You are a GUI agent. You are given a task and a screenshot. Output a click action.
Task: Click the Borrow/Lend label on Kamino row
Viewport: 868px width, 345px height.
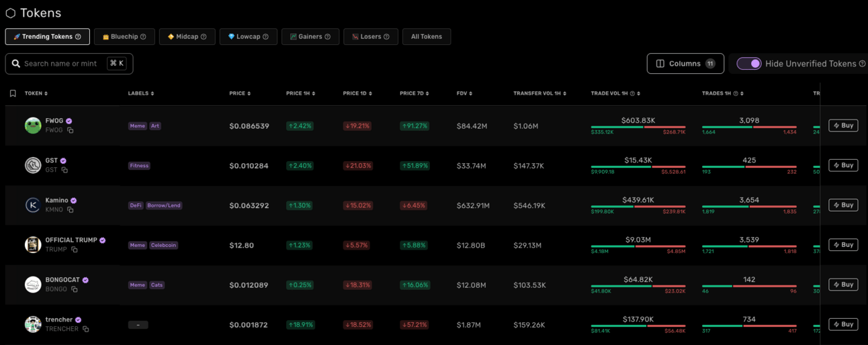[x=164, y=205]
